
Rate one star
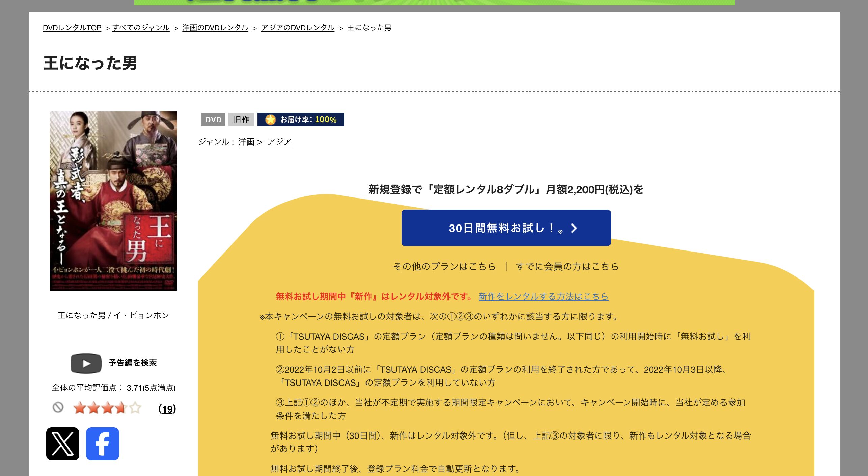pyautogui.click(x=80, y=408)
